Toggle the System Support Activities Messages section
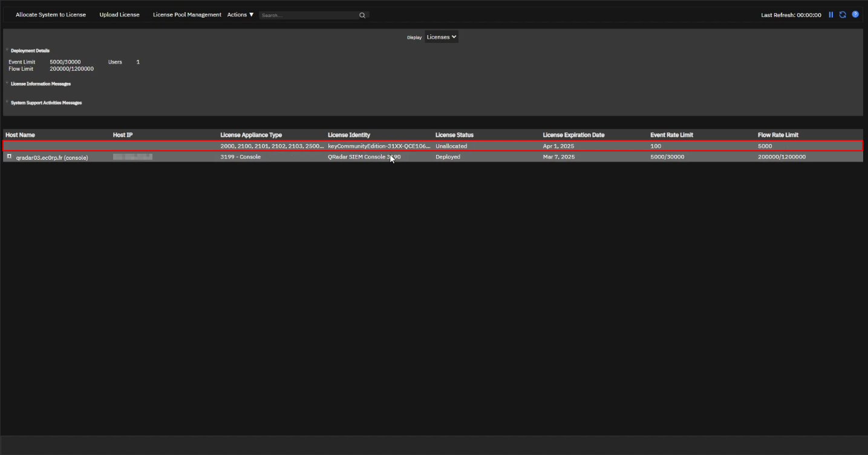 point(7,102)
